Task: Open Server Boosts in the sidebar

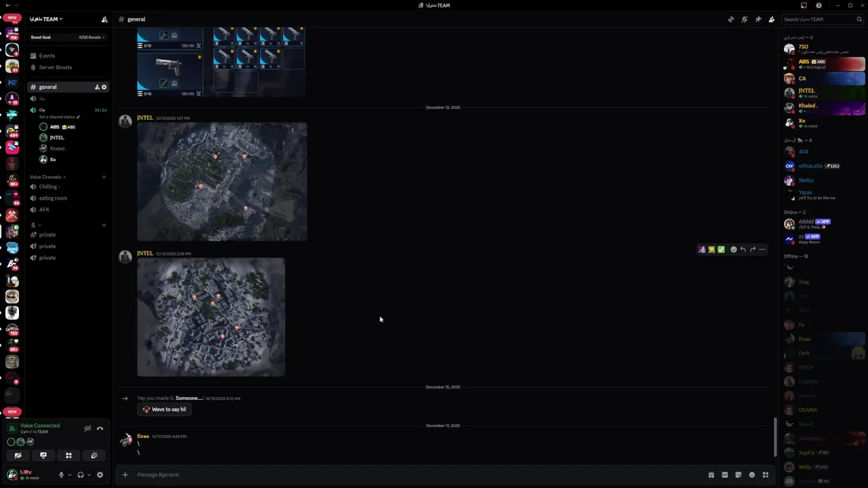Action: pos(68,67)
